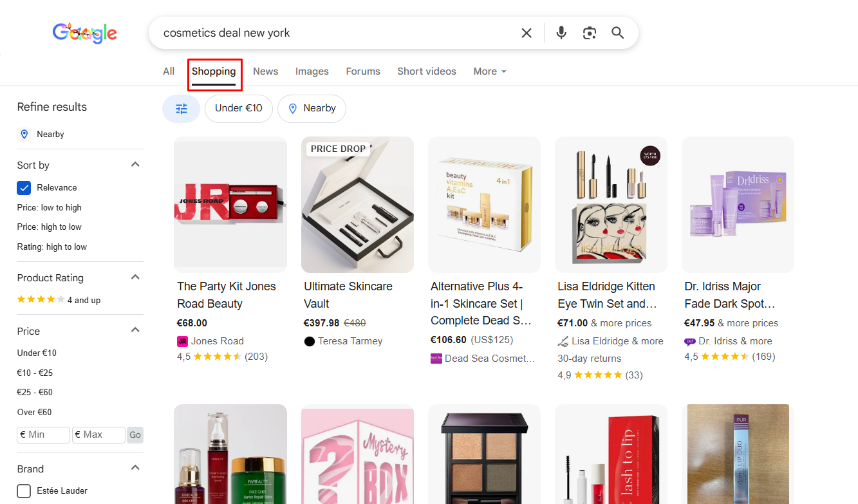This screenshot has width=858, height=504.
Task: Open all filters via the sliders icon
Action: click(x=181, y=108)
